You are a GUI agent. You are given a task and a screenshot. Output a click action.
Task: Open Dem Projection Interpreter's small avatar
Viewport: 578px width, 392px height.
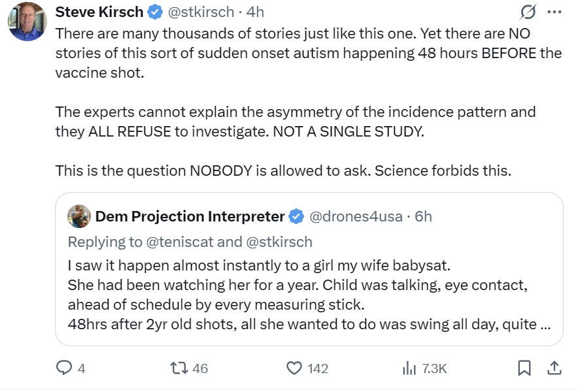[79, 216]
